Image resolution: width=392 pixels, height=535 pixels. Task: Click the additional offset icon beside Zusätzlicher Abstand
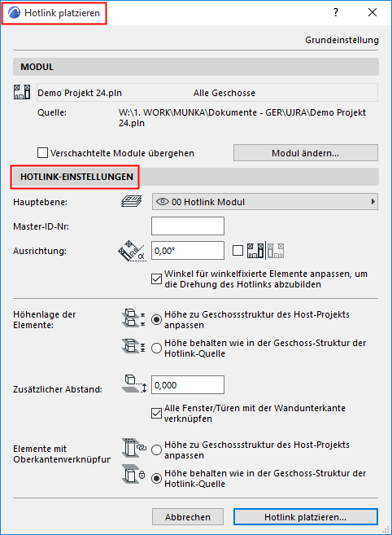point(134,384)
